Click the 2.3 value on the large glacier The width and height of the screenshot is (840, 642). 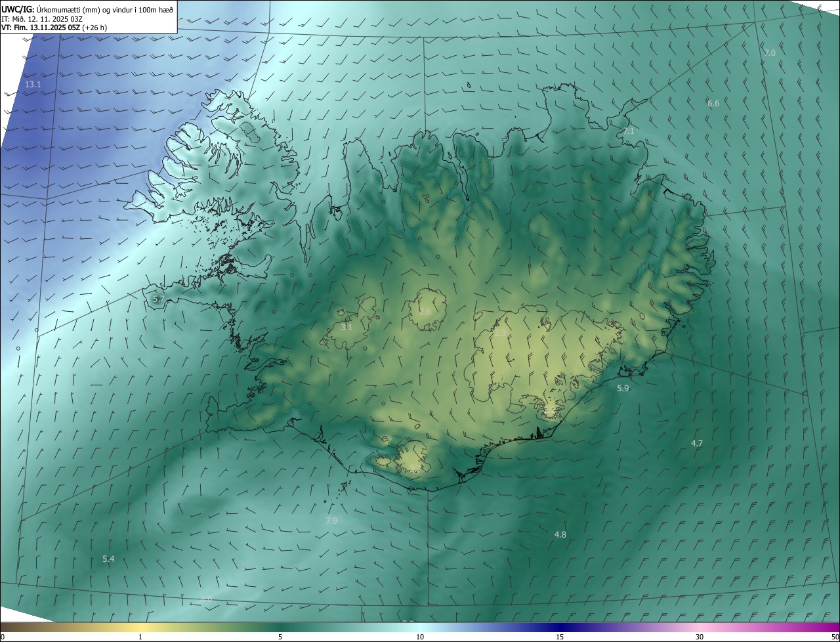tap(500, 333)
